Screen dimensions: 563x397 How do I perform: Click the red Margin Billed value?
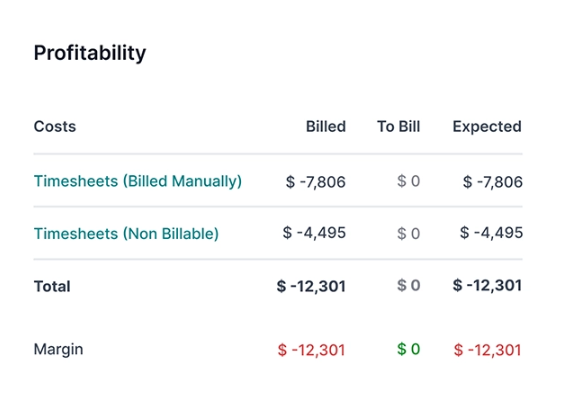[x=311, y=350]
